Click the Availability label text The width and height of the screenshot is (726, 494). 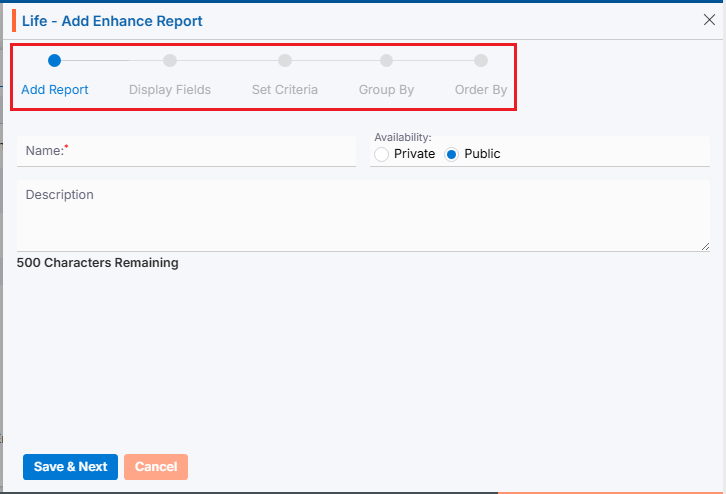pyautogui.click(x=402, y=137)
